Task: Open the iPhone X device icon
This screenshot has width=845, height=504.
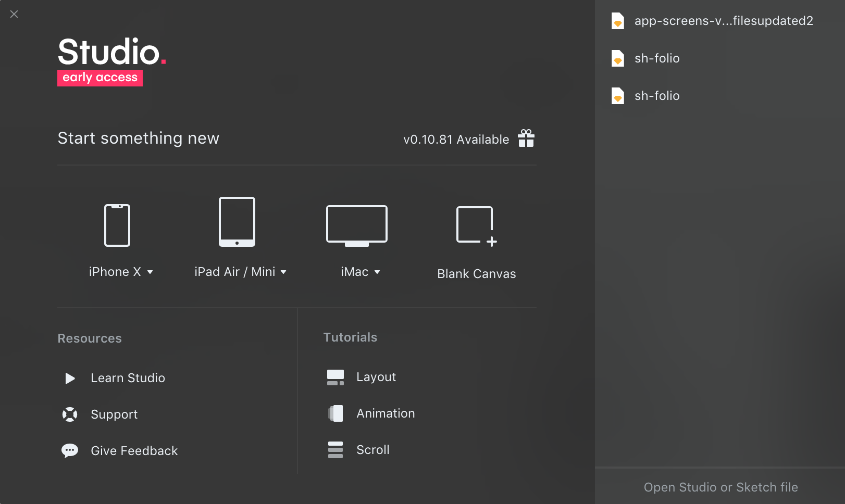Action: (x=117, y=225)
